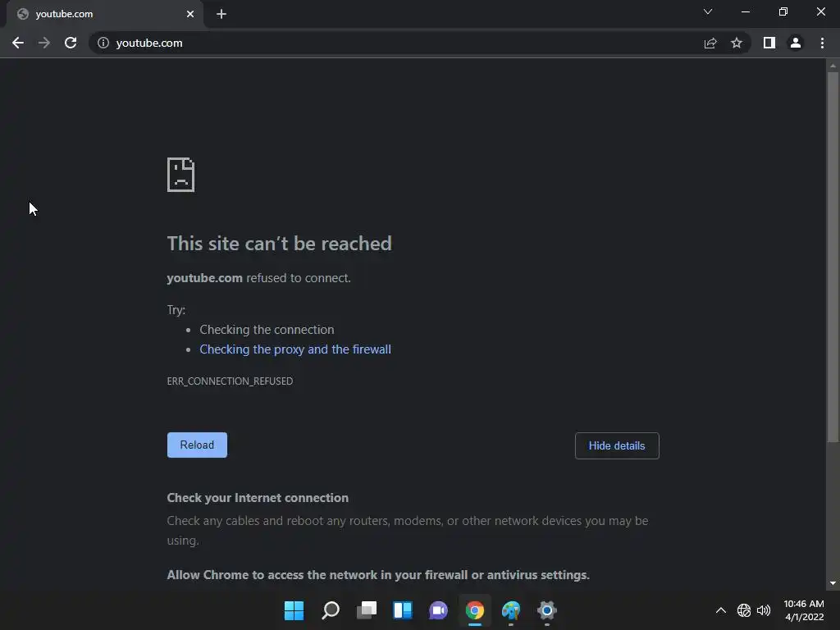Show hidden system tray icons
The image size is (840, 630).
[721, 610]
